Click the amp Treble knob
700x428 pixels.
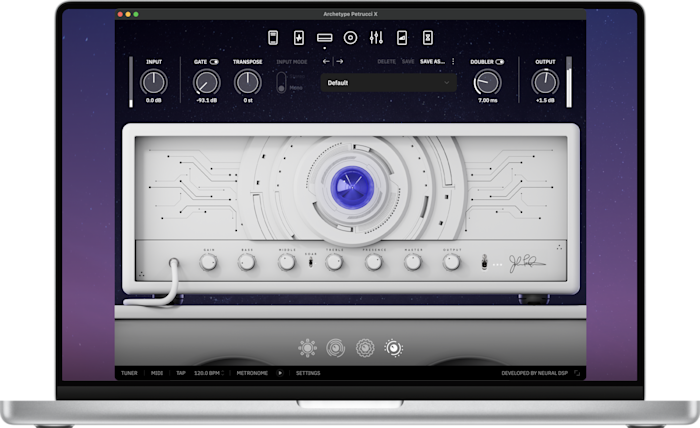[x=334, y=262]
